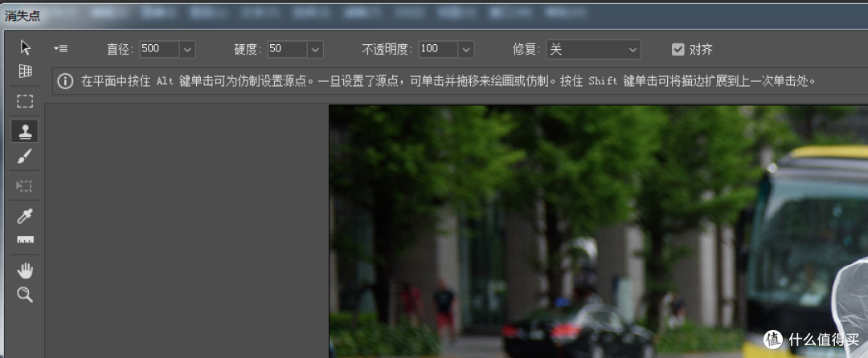Select the Stamp clone tool
868x358 pixels.
pos(25,131)
